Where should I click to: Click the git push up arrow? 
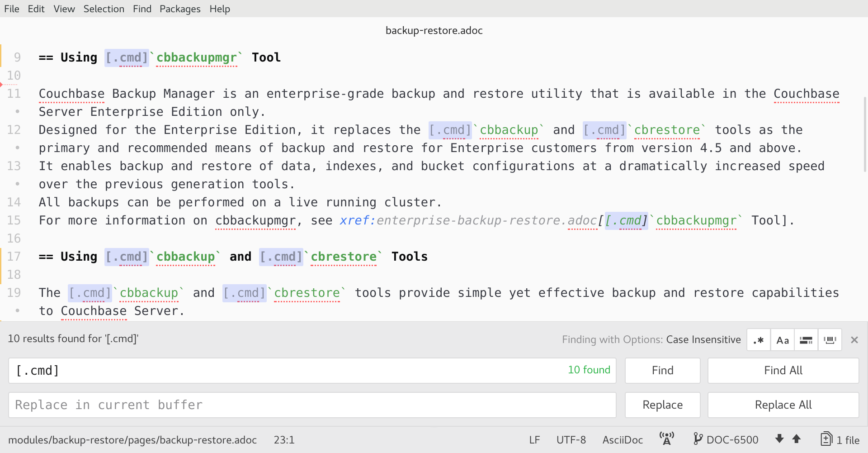(797, 439)
